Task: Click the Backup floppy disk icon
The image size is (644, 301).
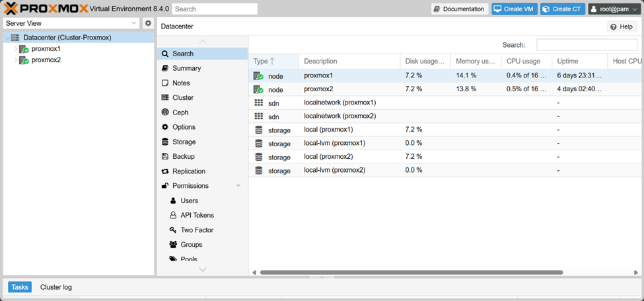Action: tap(165, 157)
